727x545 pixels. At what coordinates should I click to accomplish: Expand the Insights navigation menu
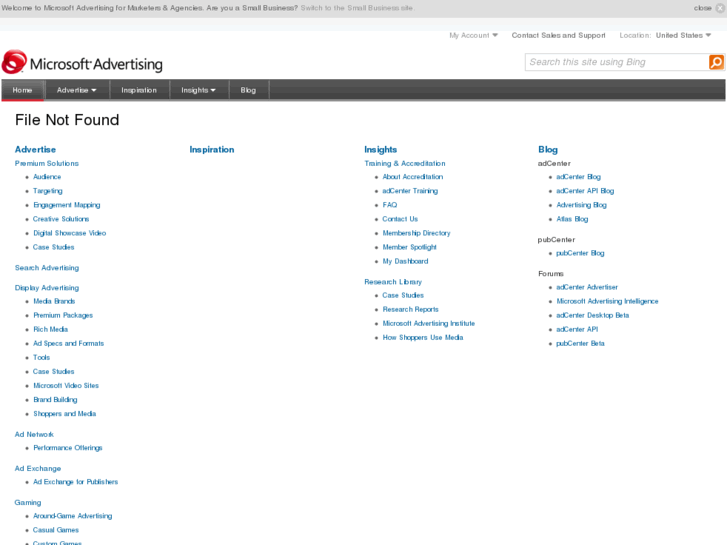(198, 90)
